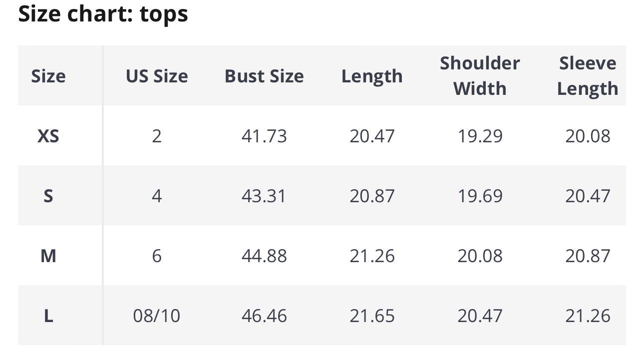The width and height of the screenshot is (644, 354).
Task: Select the XS size row label
Action: 48,136
